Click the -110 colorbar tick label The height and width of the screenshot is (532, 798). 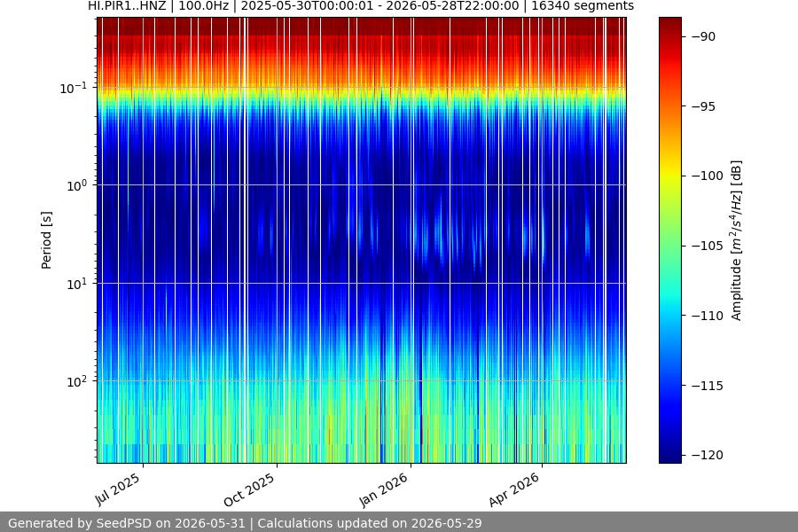coord(707,316)
